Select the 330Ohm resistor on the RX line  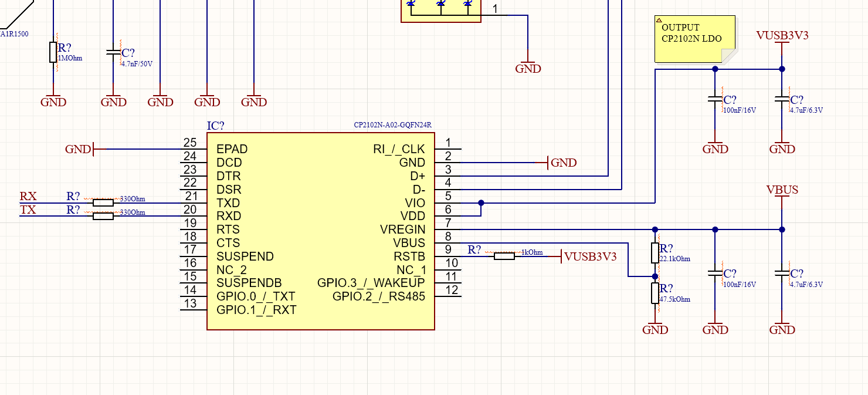coord(103,202)
